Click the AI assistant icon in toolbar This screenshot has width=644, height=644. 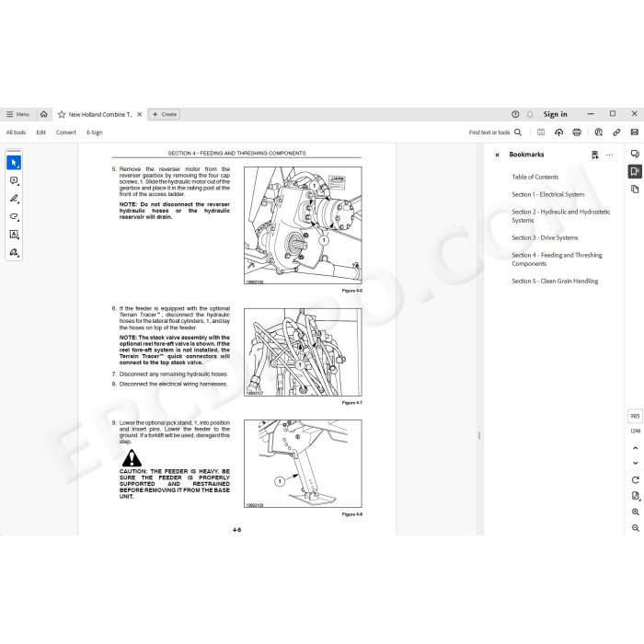[x=598, y=132]
